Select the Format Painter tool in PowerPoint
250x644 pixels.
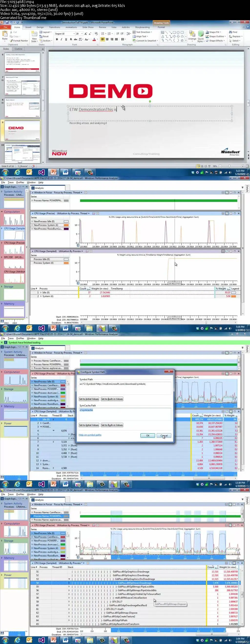[x=19, y=40]
